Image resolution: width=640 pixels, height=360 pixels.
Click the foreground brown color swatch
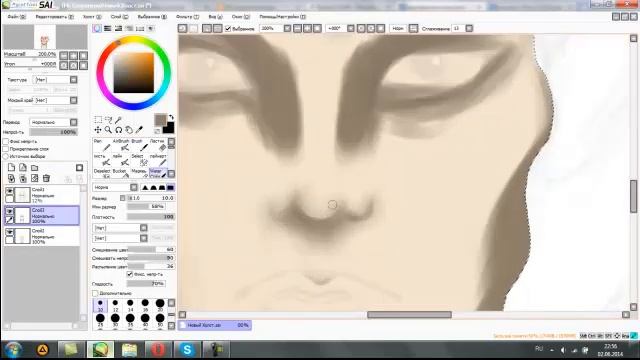[x=160, y=120]
